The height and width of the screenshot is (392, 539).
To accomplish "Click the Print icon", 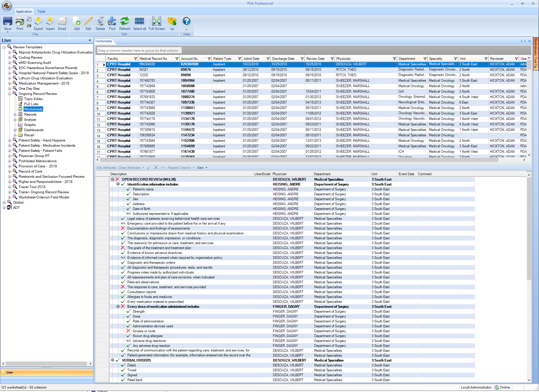I will click(20, 23).
